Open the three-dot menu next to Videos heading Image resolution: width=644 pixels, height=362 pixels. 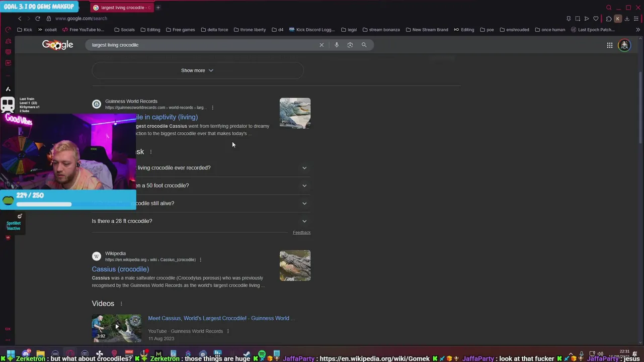coord(121,304)
